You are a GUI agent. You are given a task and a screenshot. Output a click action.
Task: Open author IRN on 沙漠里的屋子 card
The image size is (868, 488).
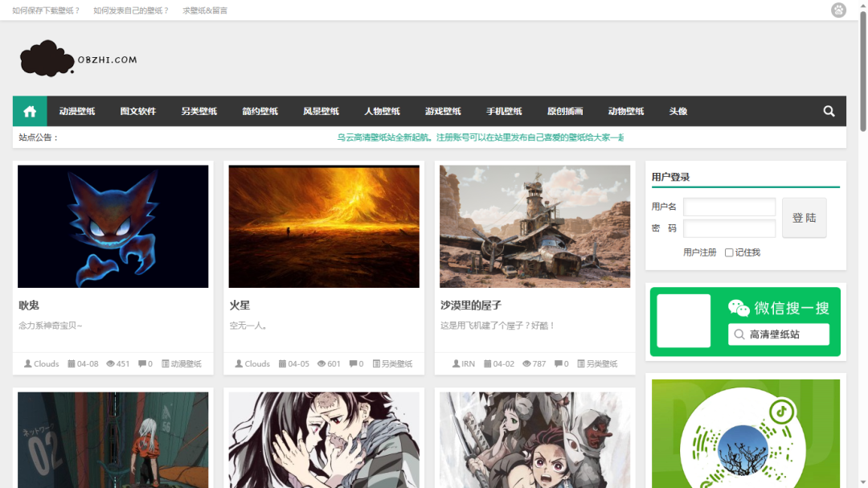(468, 364)
